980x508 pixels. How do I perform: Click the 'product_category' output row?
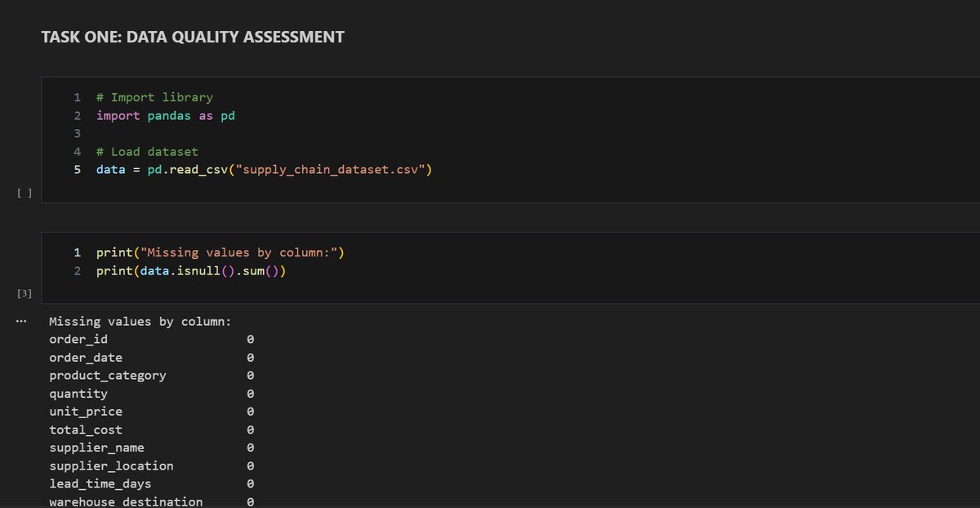[152, 375]
